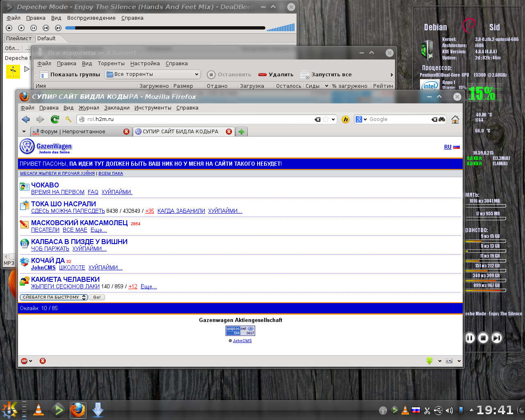Switch to the Форум | Непрочитанное tab
The height and width of the screenshot is (420, 525).
click(x=73, y=132)
